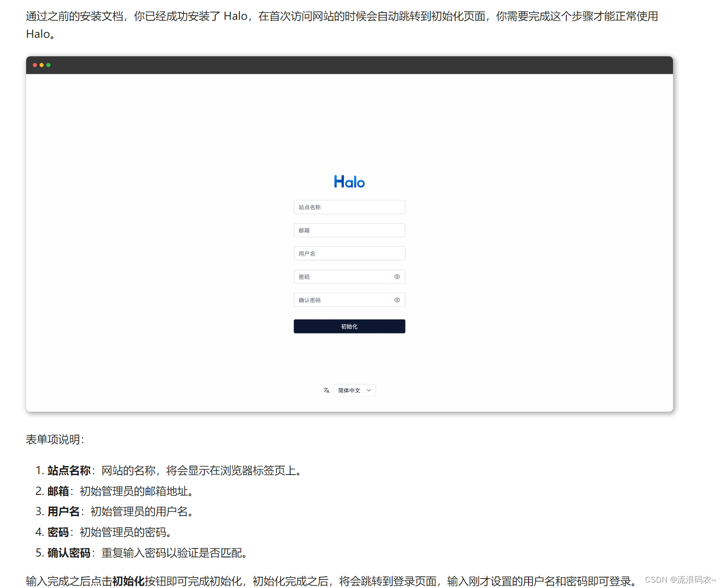Click the bold text 邮箱 in list
Image resolution: width=723 pixels, height=588 pixels.
[58, 491]
